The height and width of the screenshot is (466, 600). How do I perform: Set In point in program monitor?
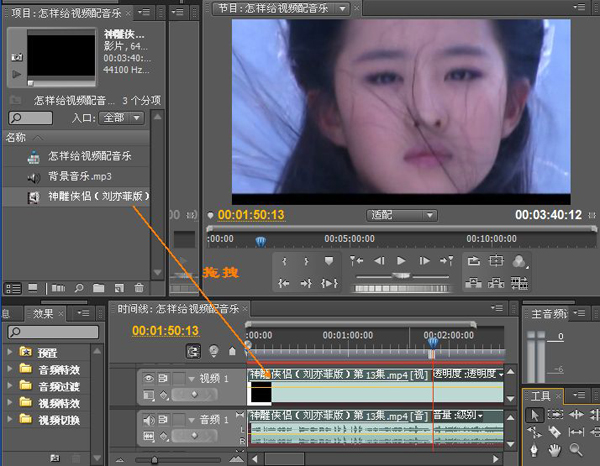(x=284, y=261)
